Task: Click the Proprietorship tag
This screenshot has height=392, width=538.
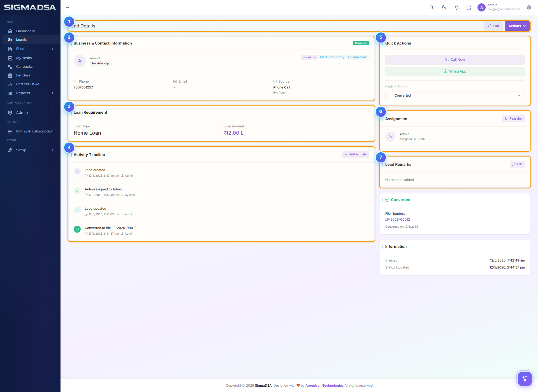Action: click(100, 63)
